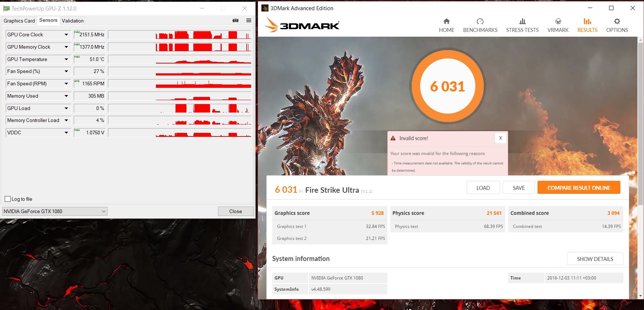Click the scrollbar down arrow in 3DMark

(x=640, y=296)
